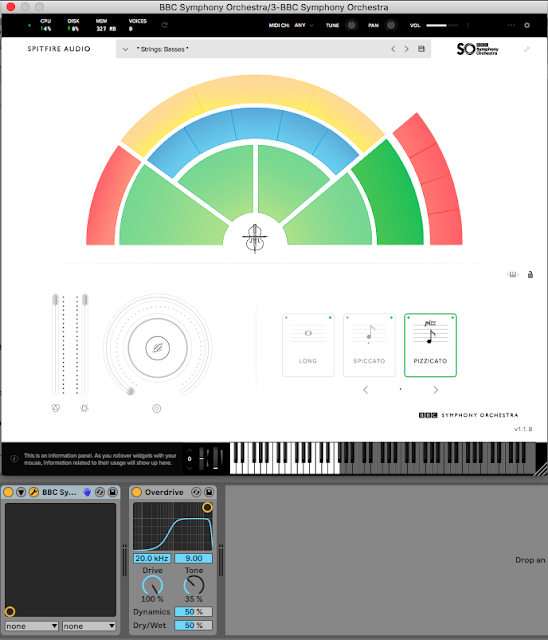Select the center blue woodwinds segment

258,124
